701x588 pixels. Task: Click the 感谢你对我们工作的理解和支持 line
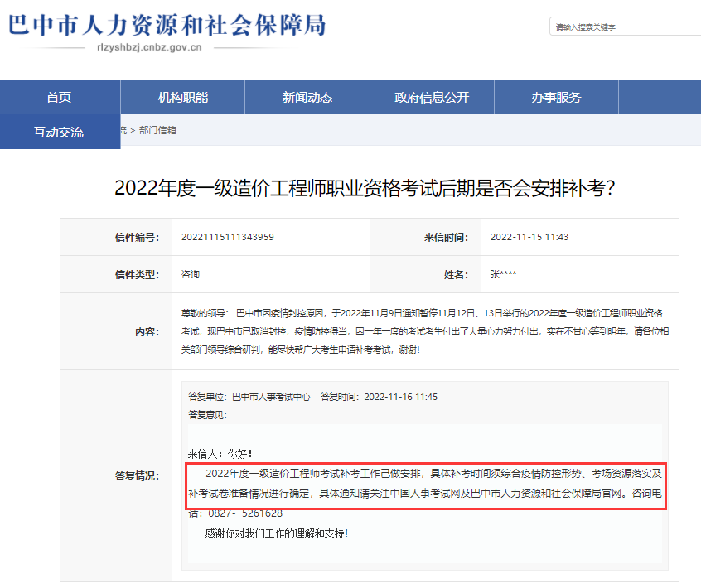[276, 533]
